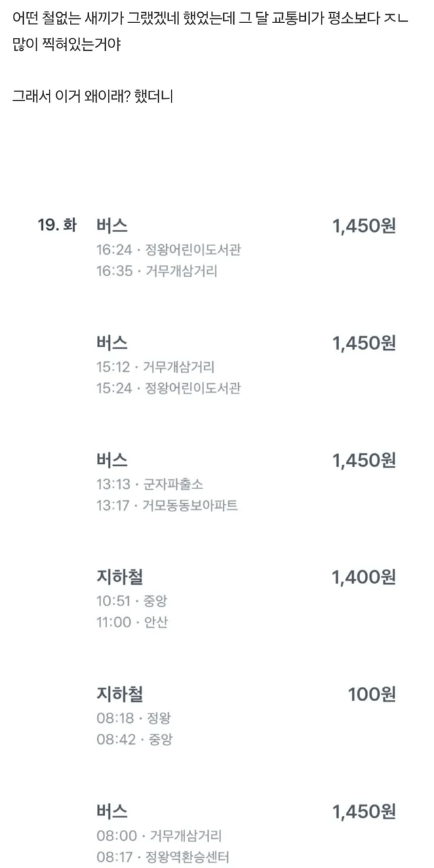Click the 13:17 거모동동보아파트 arrival line
This screenshot has height=868, width=434.
pyautogui.click(x=167, y=506)
